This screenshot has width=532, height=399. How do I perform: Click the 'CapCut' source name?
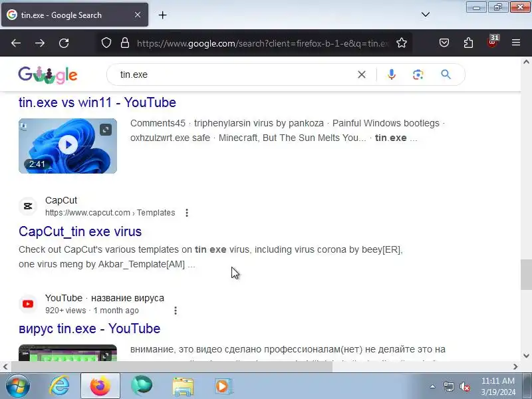[x=61, y=200]
